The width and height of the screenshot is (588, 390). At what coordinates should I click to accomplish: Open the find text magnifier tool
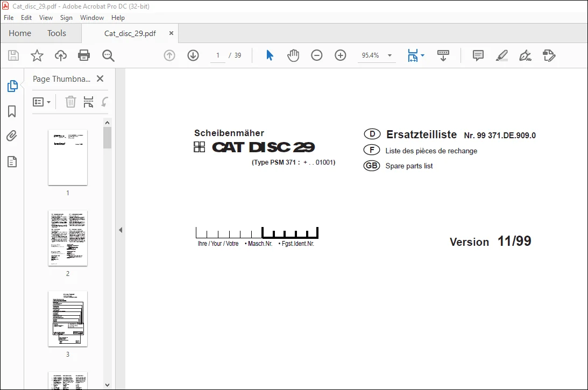[108, 55]
